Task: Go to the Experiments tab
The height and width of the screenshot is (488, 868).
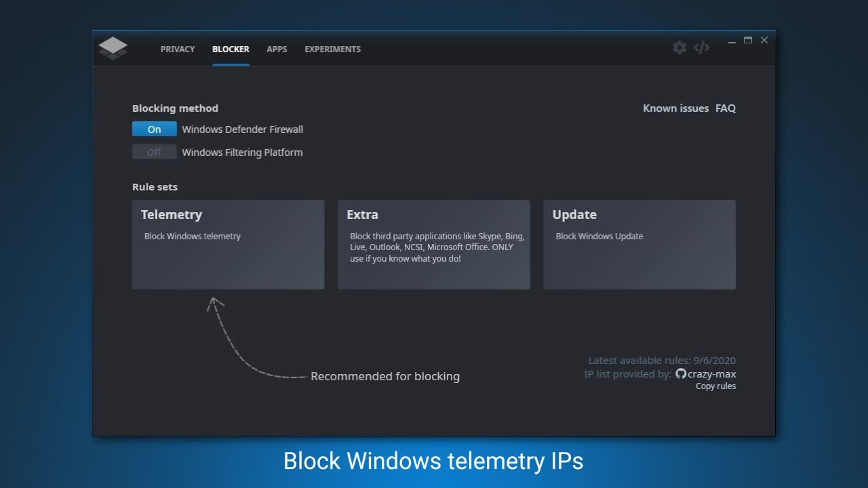Action: pos(332,49)
